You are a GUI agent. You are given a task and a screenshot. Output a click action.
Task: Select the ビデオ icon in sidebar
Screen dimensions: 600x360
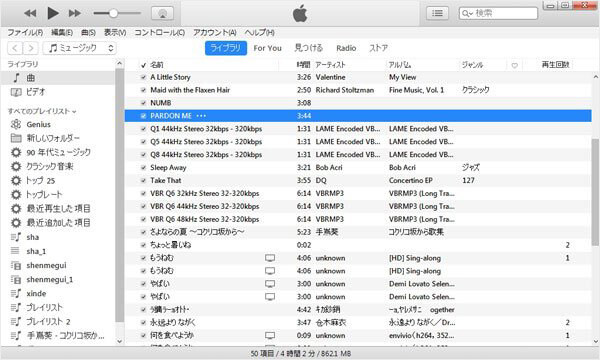pyautogui.click(x=16, y=92)
